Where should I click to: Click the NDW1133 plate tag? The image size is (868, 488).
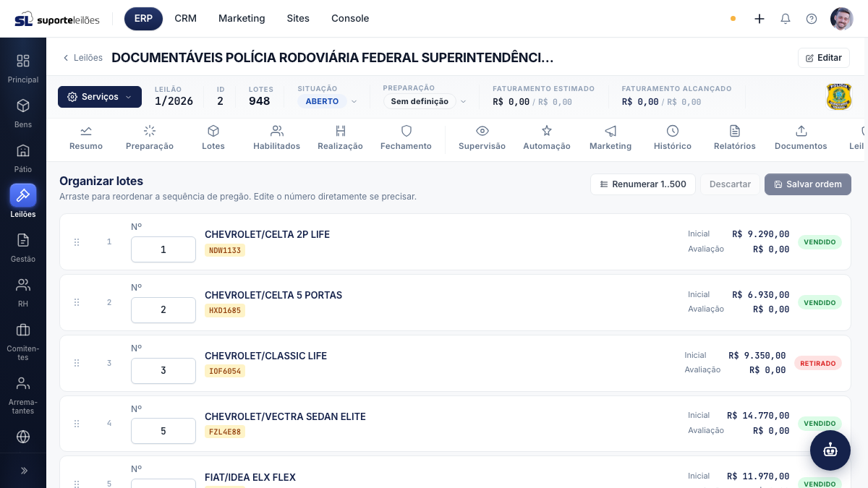pyautogui.click(x=225, y=250)
